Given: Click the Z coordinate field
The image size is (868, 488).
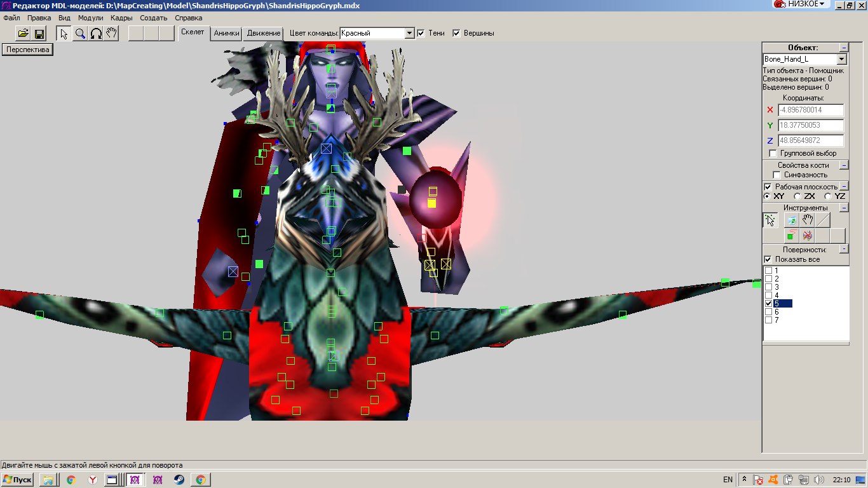Looking at the screenshot, I should click(x=811, y=140).
